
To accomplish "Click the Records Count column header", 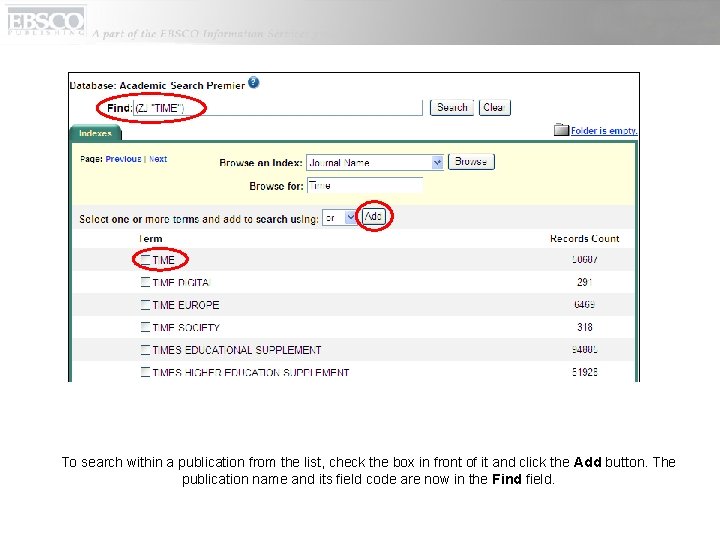I will tap(585, 239).
